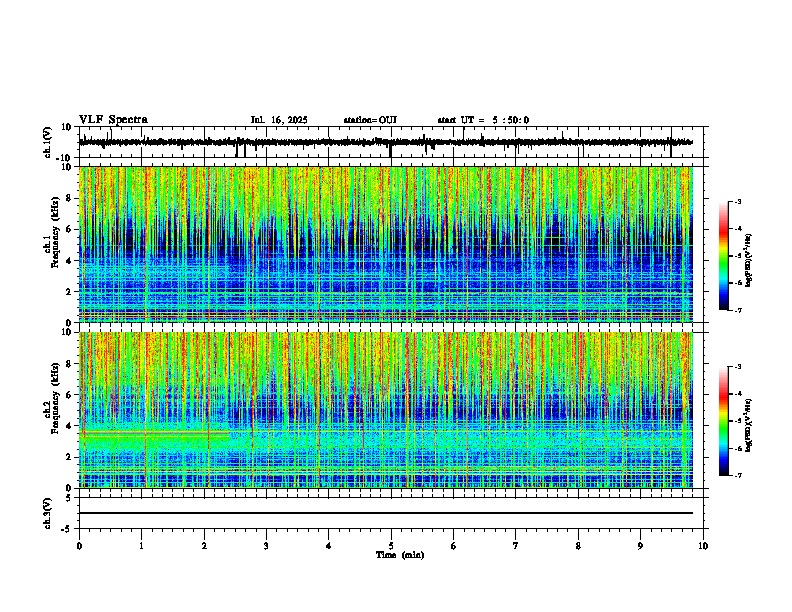Click the ch.1 spectrogram color scale bar
The height and width of the screenshot is (612, 792).
[724, 256]
